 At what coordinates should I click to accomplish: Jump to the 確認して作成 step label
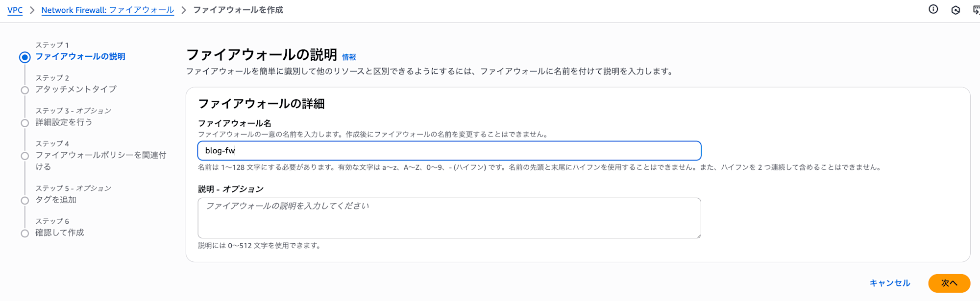point(60,232)
